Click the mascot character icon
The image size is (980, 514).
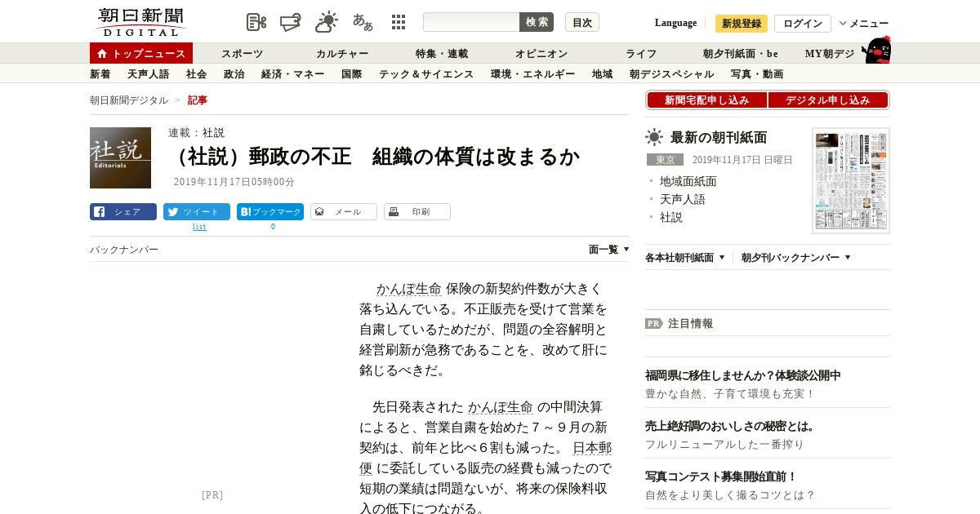[x=876, y=50]
